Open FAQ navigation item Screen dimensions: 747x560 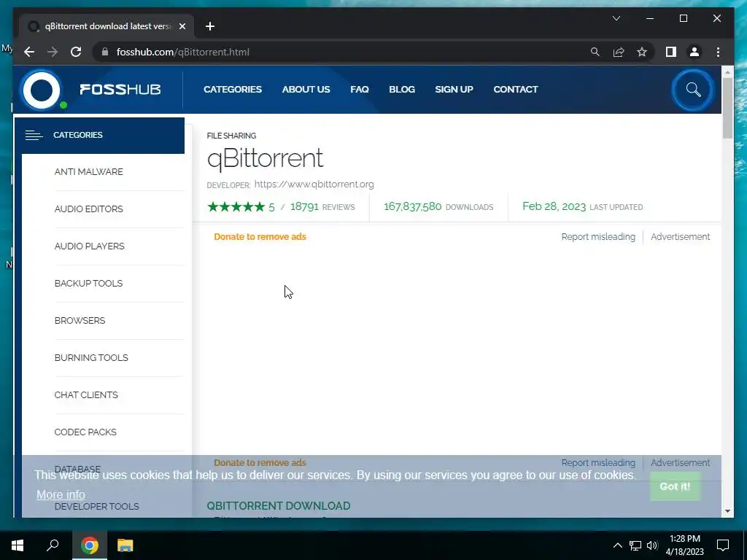click(360, 90)
